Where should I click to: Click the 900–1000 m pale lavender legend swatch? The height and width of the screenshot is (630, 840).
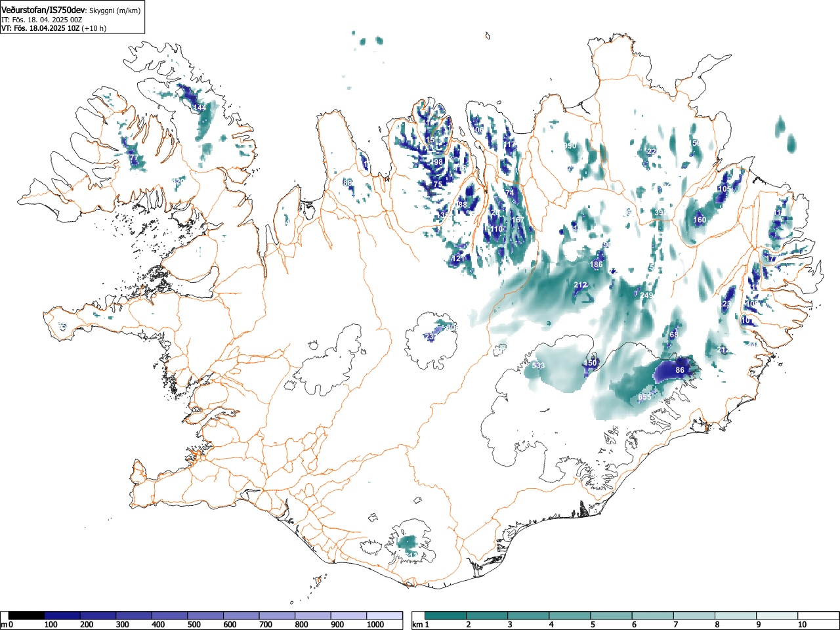348,616
